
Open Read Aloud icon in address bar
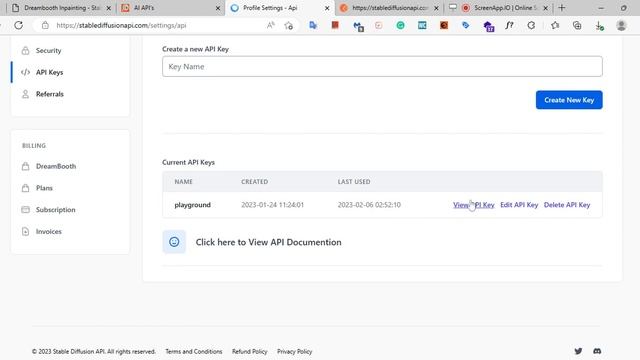coord(271,25)
